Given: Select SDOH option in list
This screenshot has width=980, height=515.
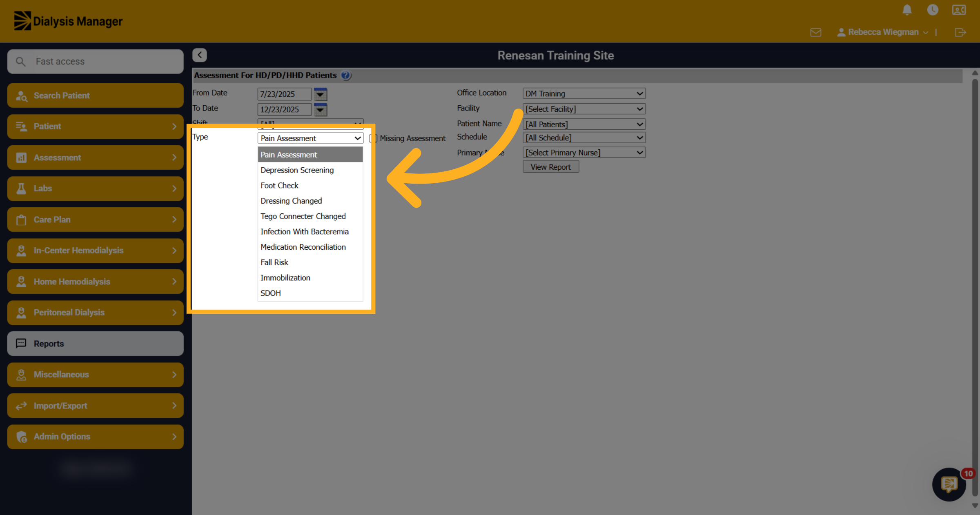Looking at the screenshot, I should pos(310,293).
